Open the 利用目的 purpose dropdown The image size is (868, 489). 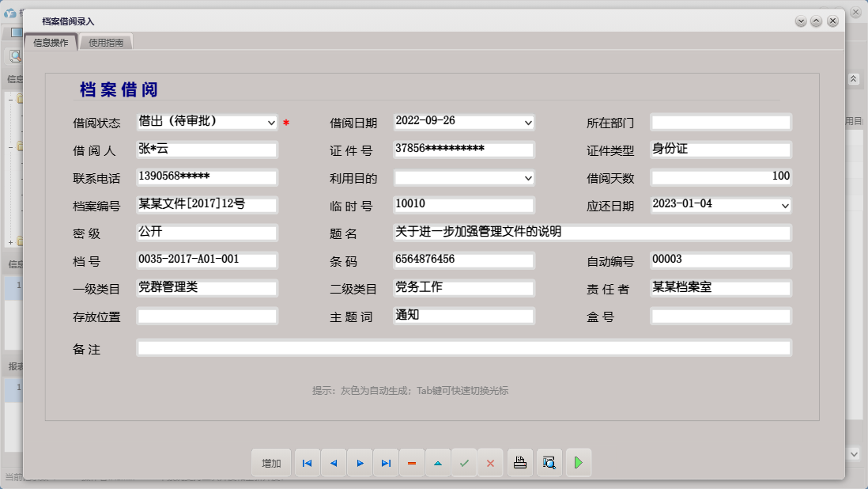coord(527,177)
